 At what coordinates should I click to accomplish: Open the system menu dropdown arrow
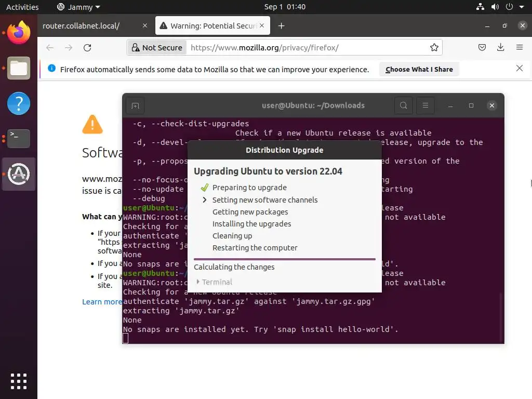pos(522,7)
